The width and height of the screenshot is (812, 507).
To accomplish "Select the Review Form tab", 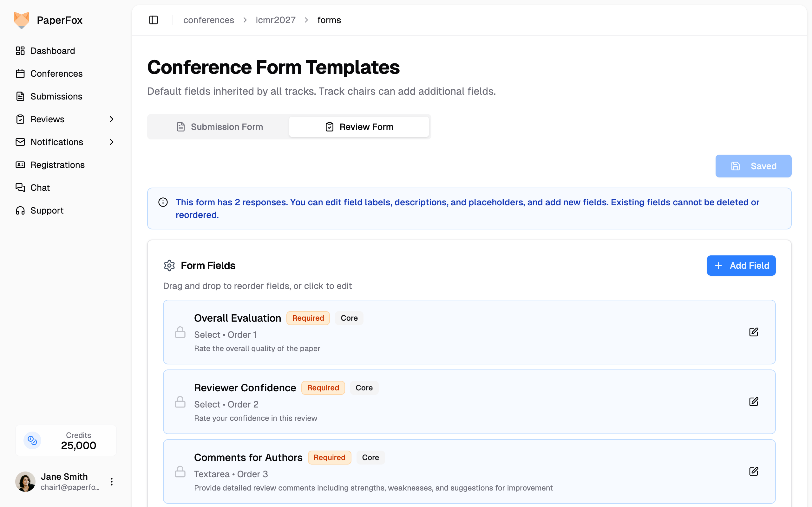I will [x=359, y=127].
